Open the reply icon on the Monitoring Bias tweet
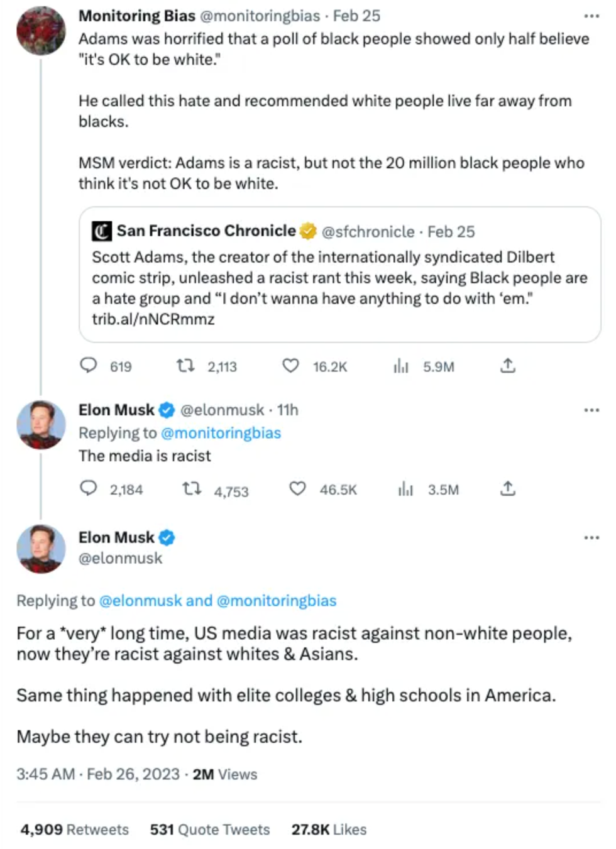The width and height of the screenshot is (616, 849). (x=89, y=366)
